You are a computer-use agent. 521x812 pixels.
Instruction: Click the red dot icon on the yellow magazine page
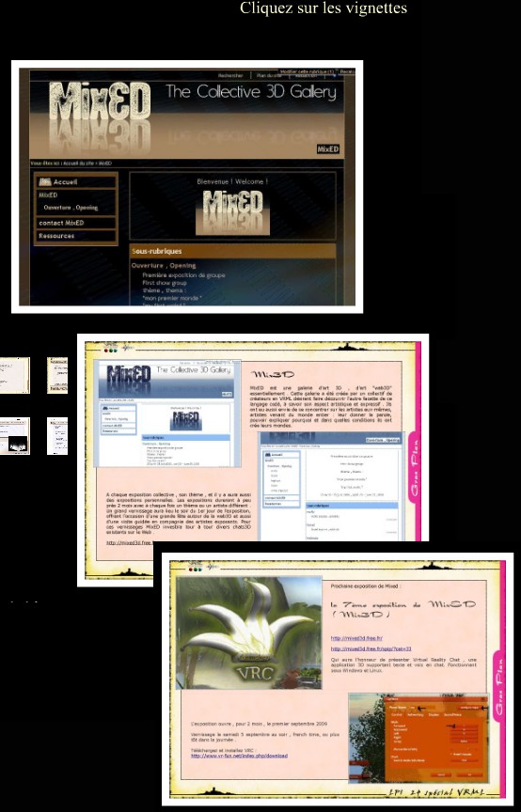click(107, 350)
